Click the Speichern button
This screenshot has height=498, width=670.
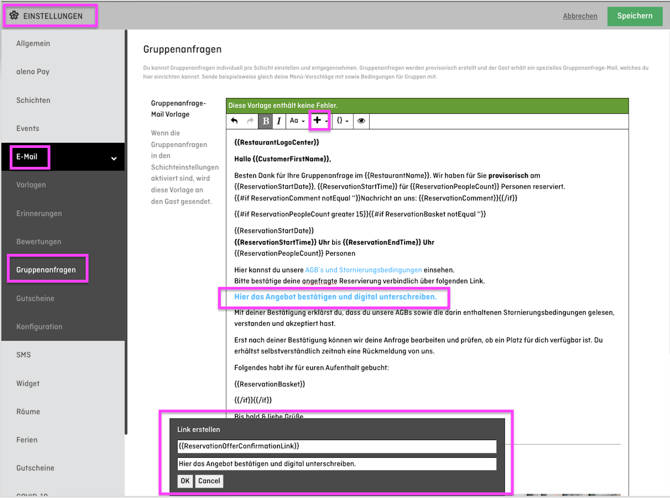pyautogui.click(x=635, y=15)
